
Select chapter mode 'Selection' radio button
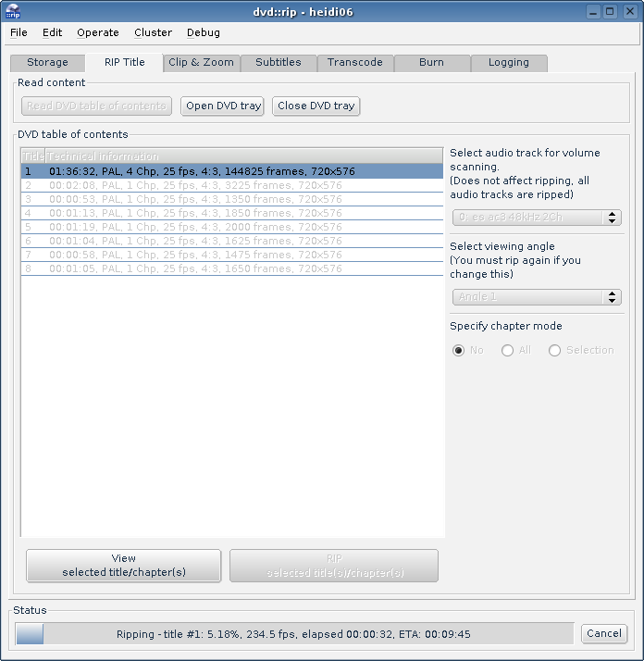click(554, 350)
